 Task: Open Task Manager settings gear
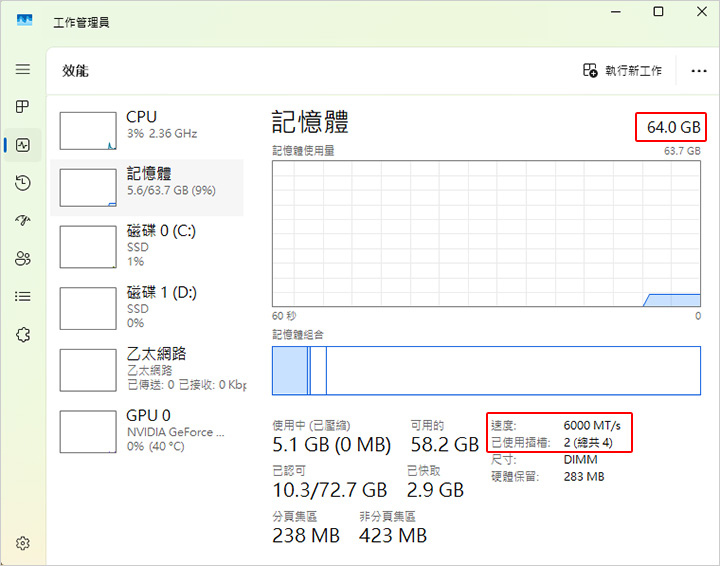click(22, 544)
